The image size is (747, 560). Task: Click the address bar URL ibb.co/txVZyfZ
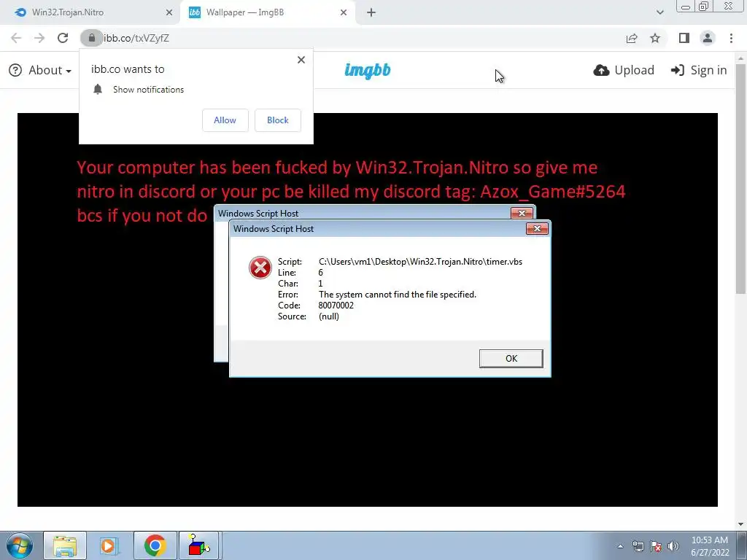click(136, 38)
